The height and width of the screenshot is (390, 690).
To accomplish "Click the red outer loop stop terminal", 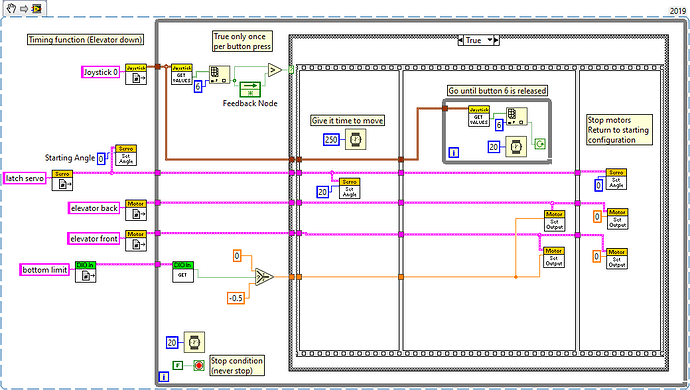I will tap(199, 365).
